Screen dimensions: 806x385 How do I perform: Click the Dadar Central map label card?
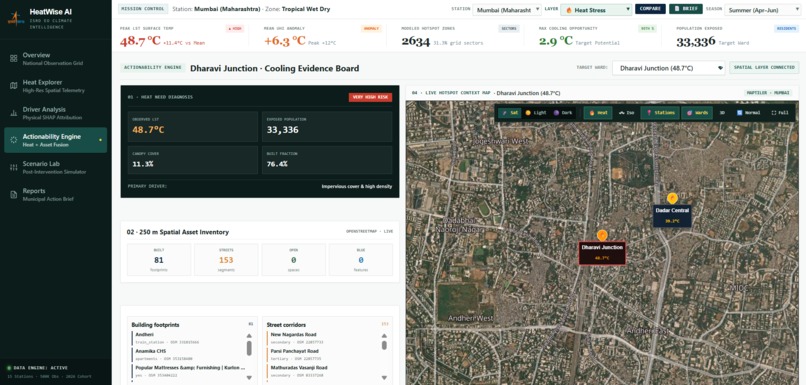tap(672, 216)
